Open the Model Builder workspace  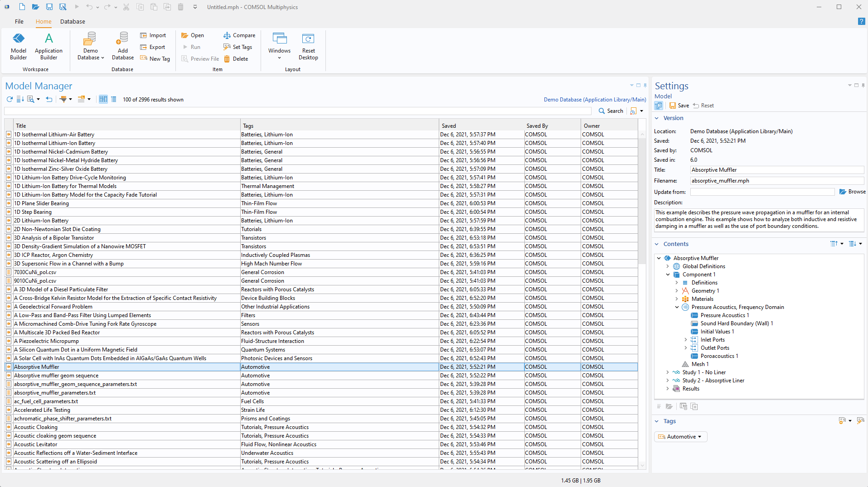(x=19, y=46)
